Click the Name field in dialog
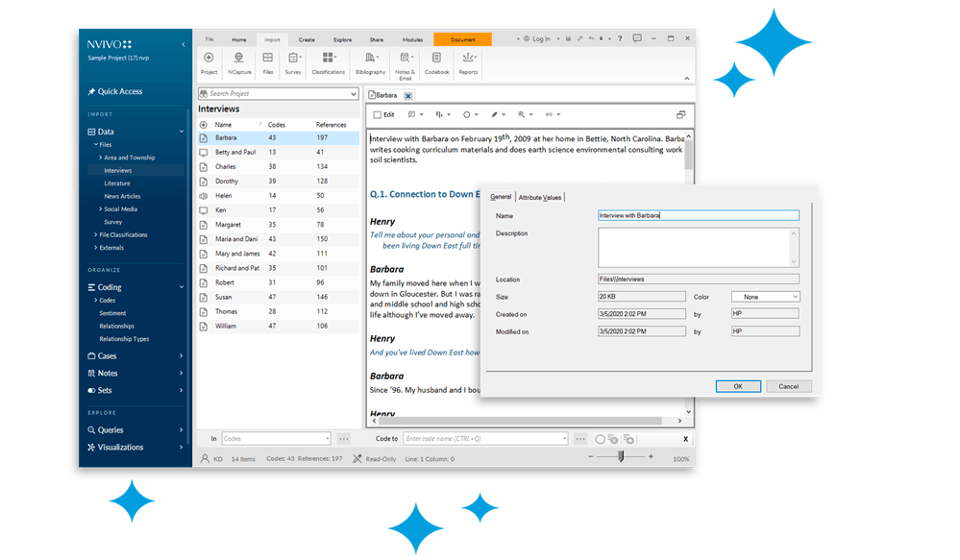 click(x=698, y=215)
